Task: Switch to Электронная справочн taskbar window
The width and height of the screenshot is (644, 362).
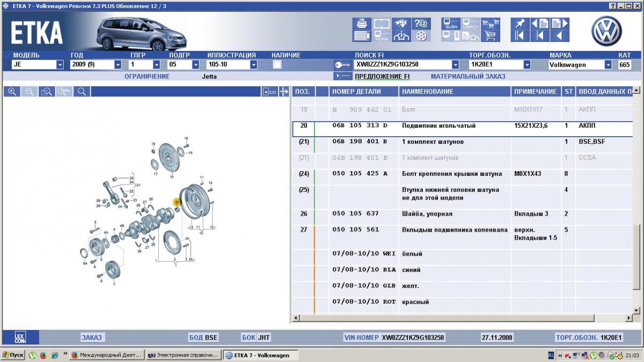Action: (183, 355)
